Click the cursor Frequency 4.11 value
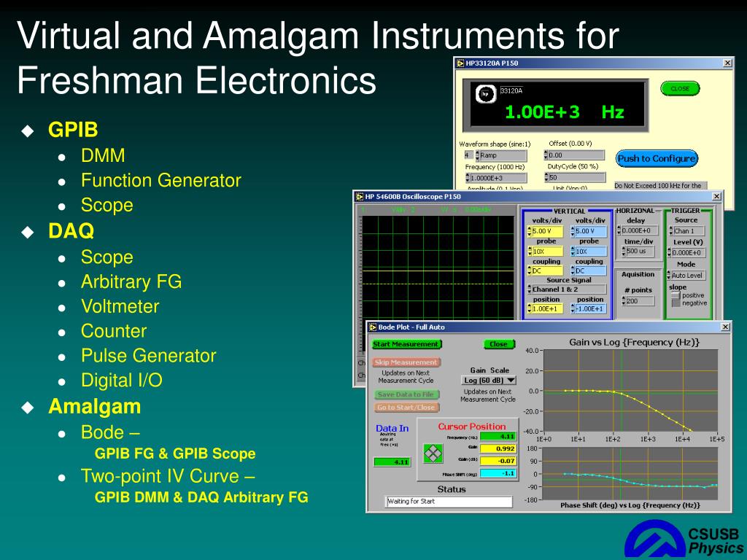747x560 pixels. pos(498,436)
